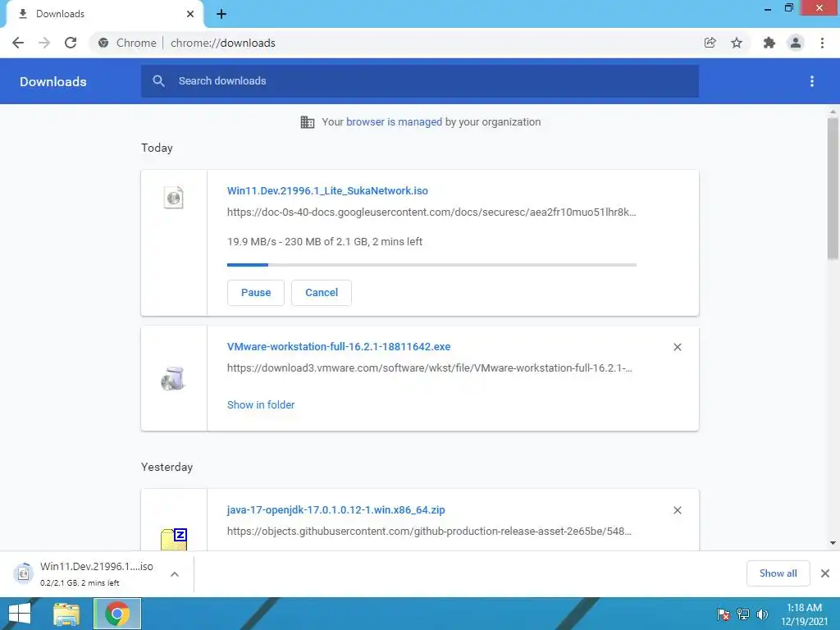Open the Downloads page more actions menu
The height and width of the screenshot is (630, 840).
812,81
